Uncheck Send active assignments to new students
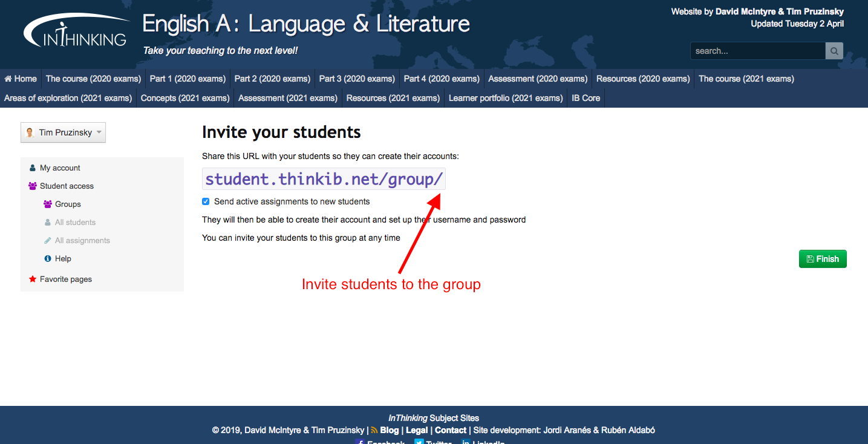Viewport: 868px width, 444px height. coord(206,201)
